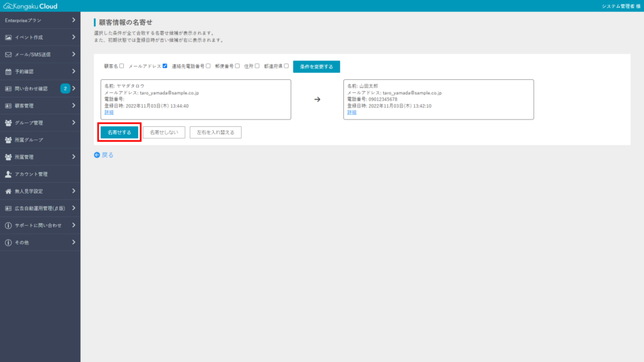Click the 戻る link text
644x362 pixels.
[108, 155]
